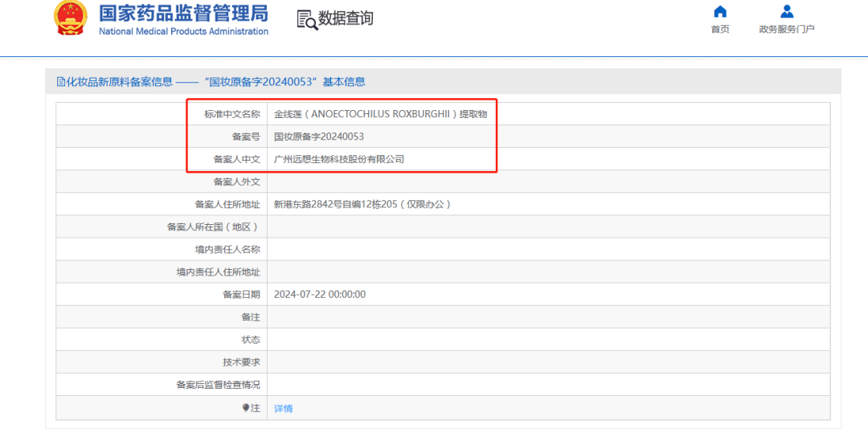Click the document icon before 化妆品新原料备案信息
This screenshot has width=868, height=441.
[60, 82]
